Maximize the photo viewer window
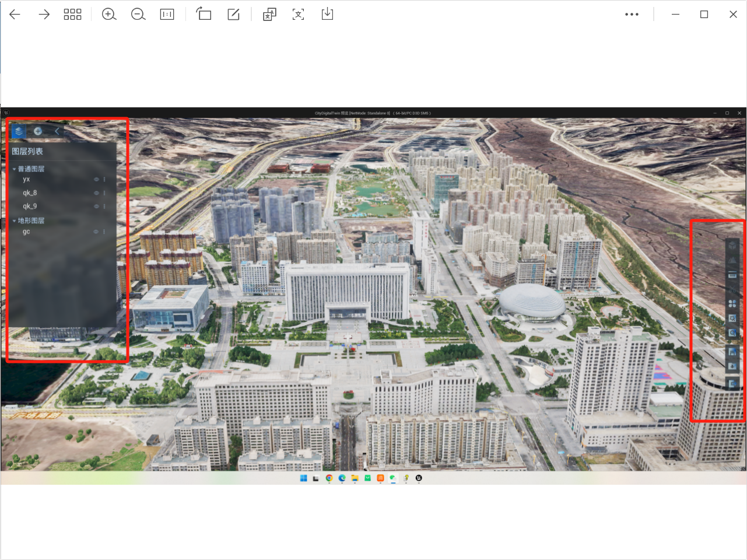 704,15
